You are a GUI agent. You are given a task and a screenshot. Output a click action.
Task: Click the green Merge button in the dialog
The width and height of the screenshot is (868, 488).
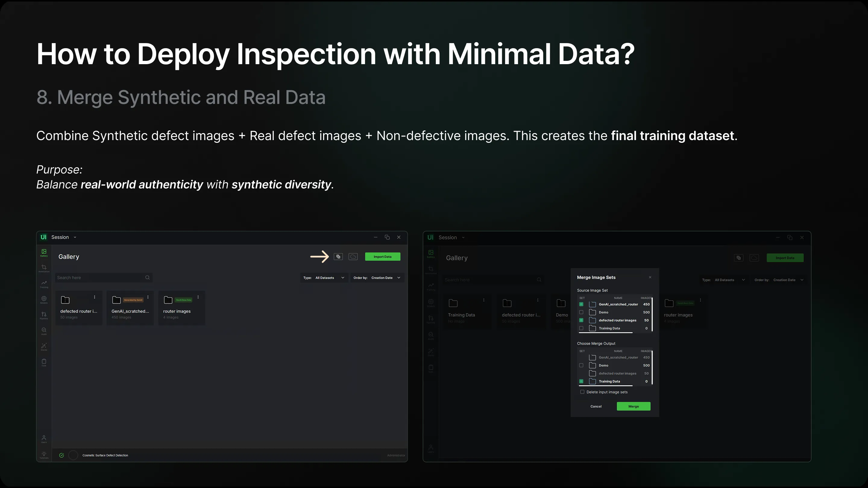(634, 406)
